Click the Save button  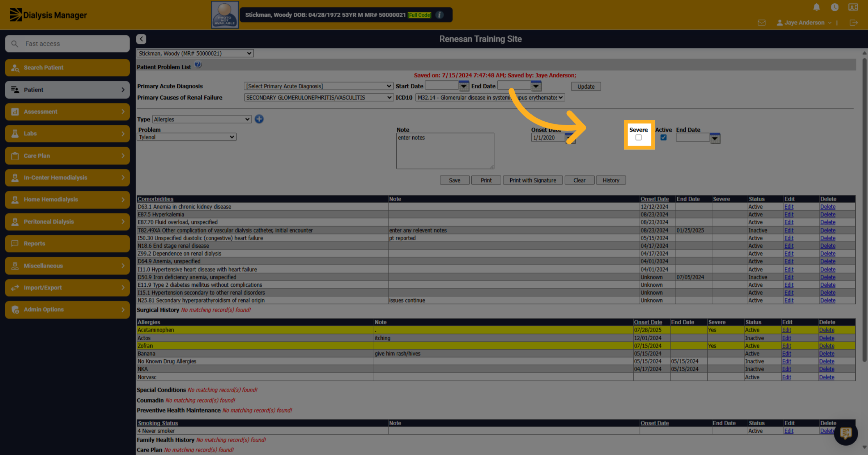(x=455, y=180)
